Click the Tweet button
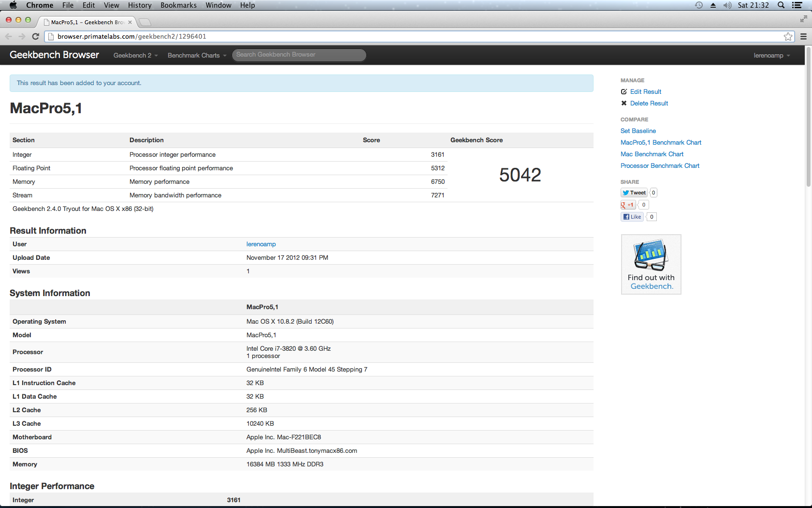The height and width of the screenshot is (508, 812). pyautogui.click(x=634, y=193)
